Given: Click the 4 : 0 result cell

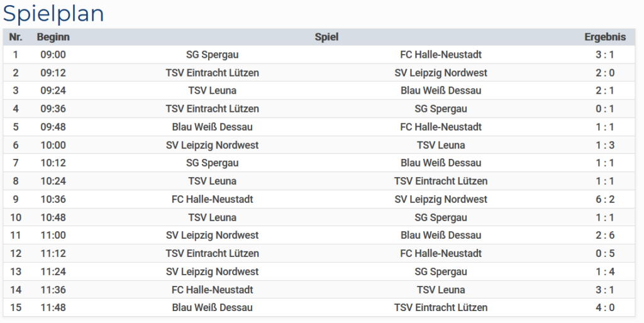Looking at the screenshot, I should click(x=605, y=308).
